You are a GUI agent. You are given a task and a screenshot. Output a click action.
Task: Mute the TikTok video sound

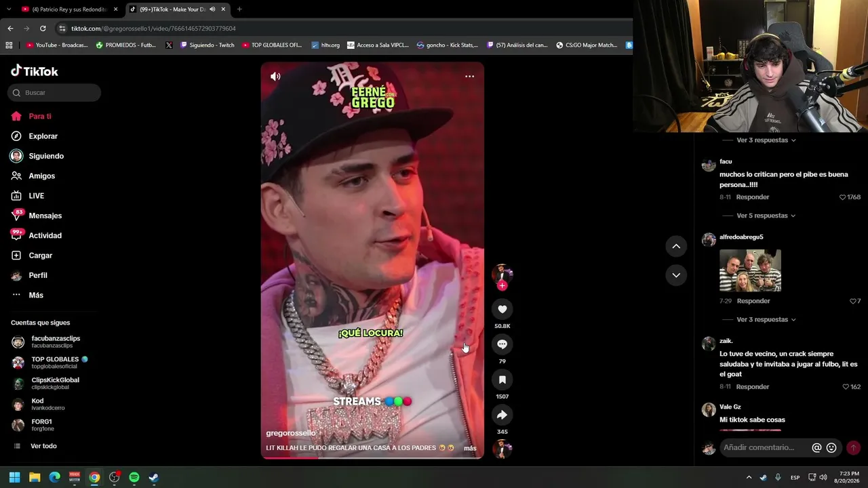click(x=275, y=77)
